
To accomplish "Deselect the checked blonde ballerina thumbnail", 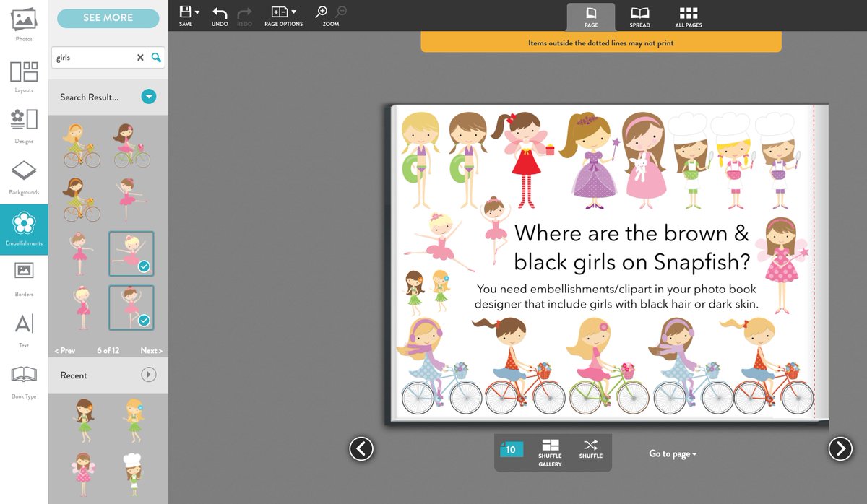I will [131, 253].
